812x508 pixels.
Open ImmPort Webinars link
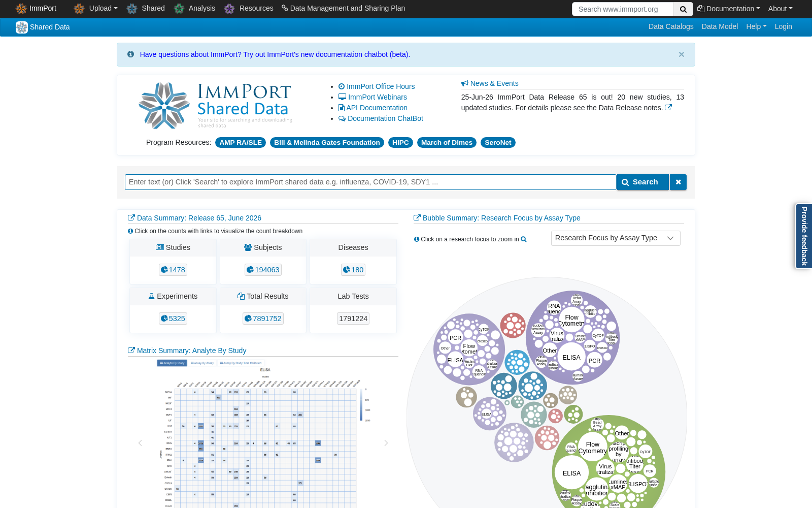[x=378, y=97]
